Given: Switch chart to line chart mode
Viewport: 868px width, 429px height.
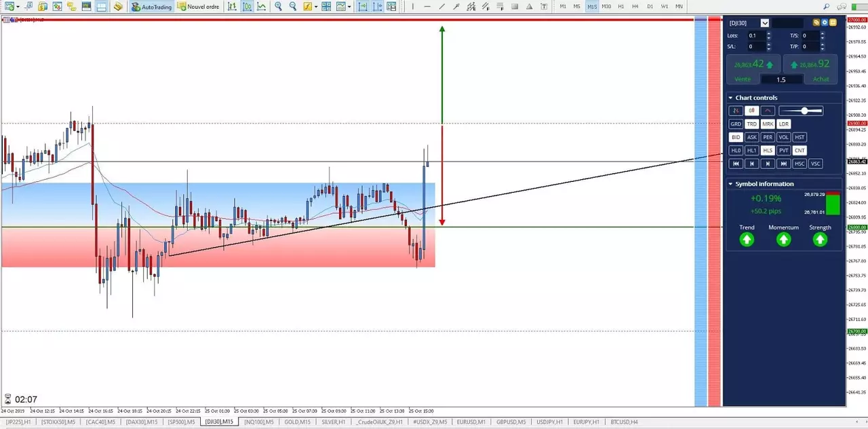Looking at the screenshot, I should 261,6.
